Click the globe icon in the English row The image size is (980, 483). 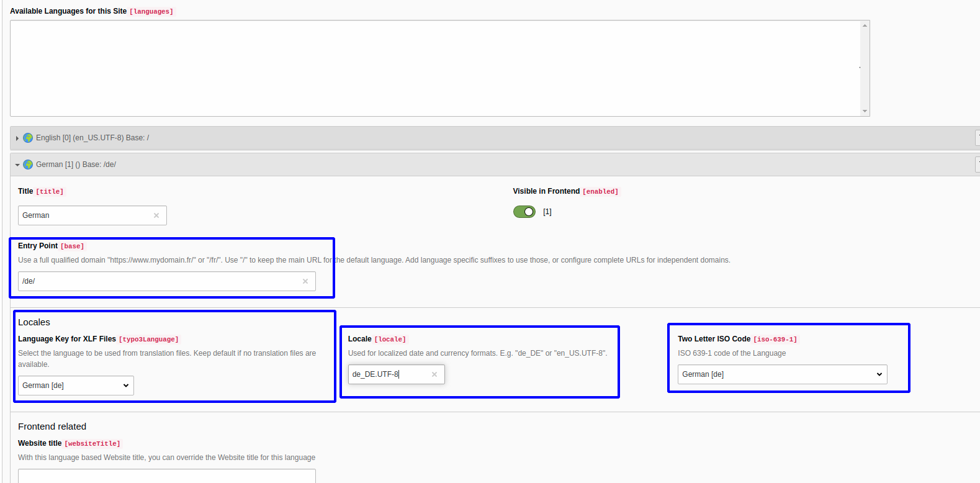pyautogui.click(x=28, y=138)
